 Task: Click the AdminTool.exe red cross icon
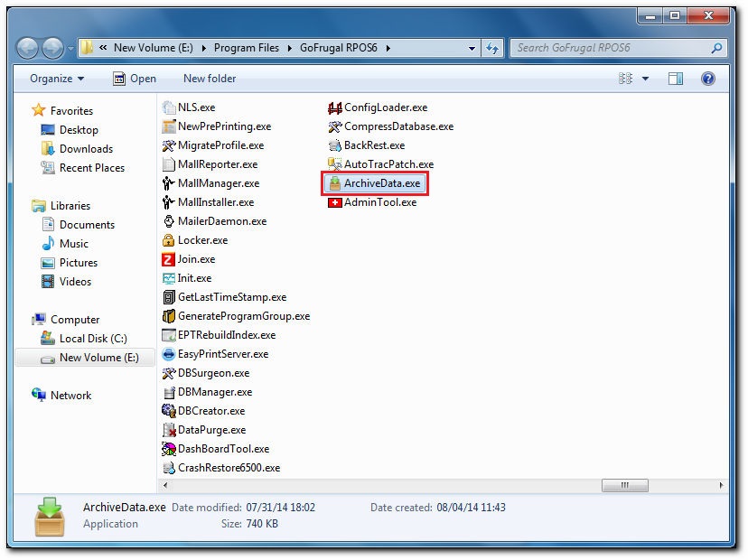(x=335, y=202)
